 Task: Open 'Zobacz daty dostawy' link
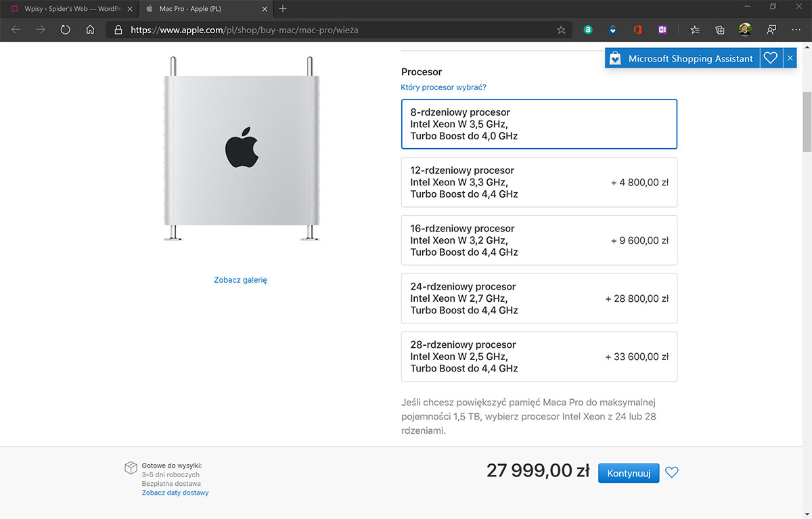pos(175,493)
